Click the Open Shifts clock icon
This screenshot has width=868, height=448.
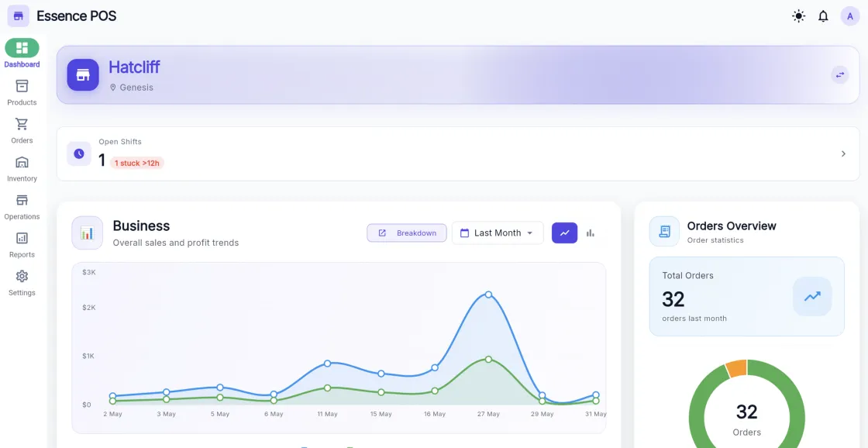79,153
